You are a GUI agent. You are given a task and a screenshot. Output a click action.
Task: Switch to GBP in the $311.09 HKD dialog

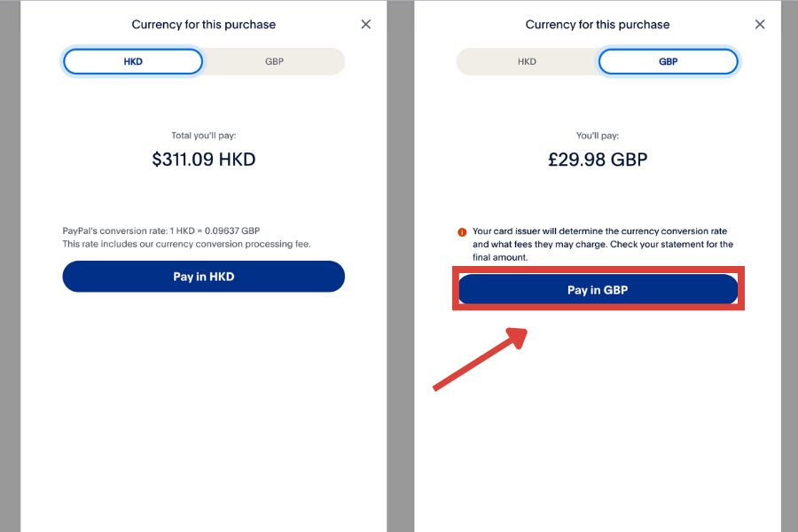pyautogui.click(x=274, y=61)
